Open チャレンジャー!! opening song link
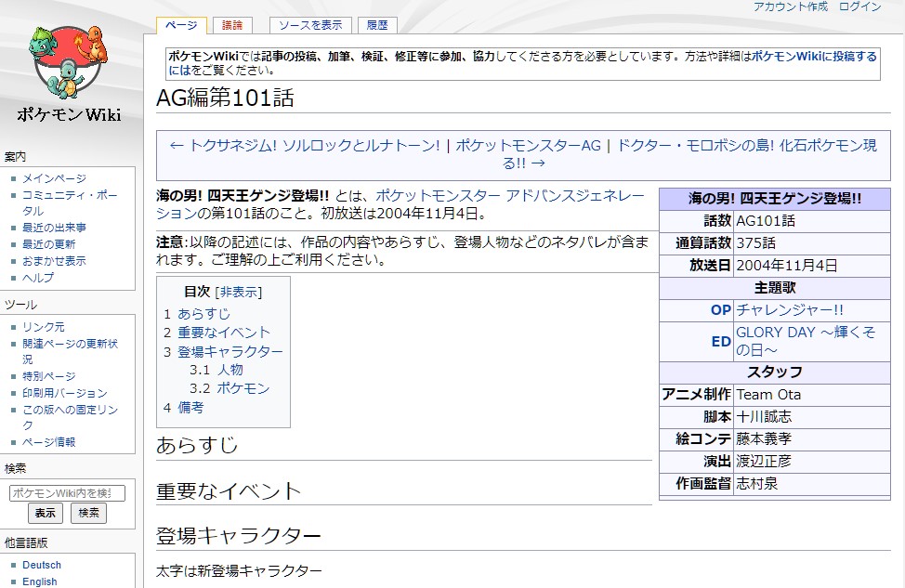Viewport: 905px width, 588px height. pos(789,310)
